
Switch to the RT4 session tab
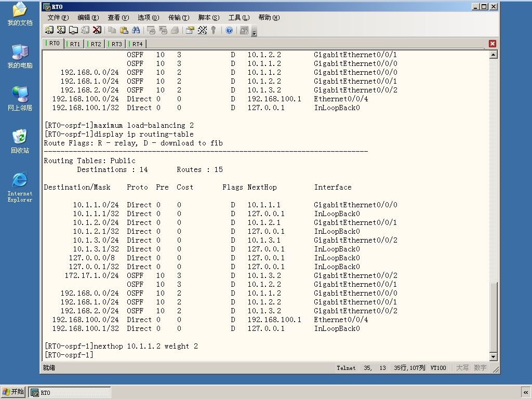[x=137, y=44]
